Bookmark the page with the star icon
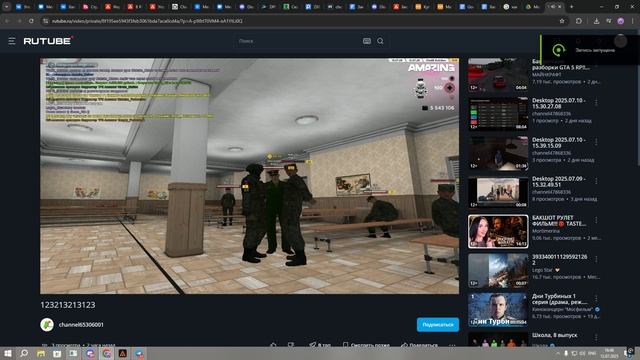640x360 pixels. 562,21
